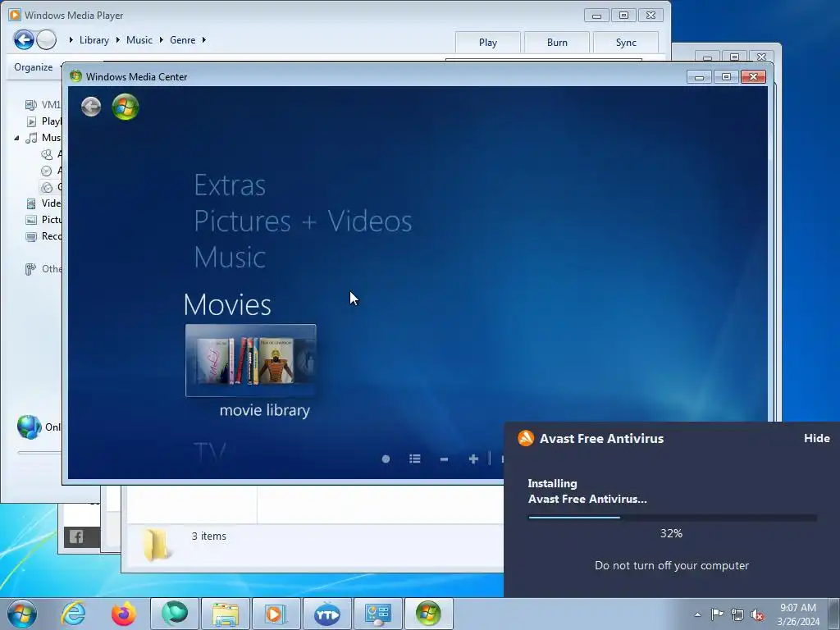This screenshot has width=840, height=630.
Task: Open Organize menu in Media Player
Action: coord(33,67)
